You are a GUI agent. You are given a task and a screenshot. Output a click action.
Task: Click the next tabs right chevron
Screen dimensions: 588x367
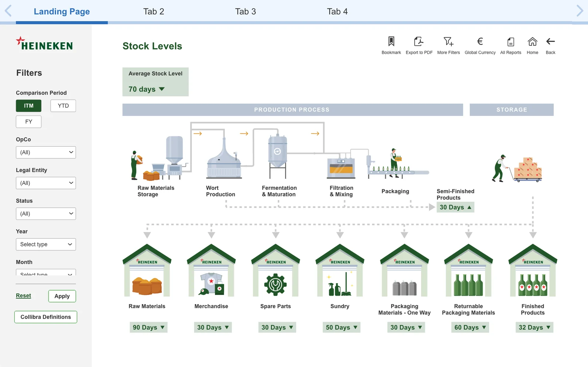click(580, 11)
